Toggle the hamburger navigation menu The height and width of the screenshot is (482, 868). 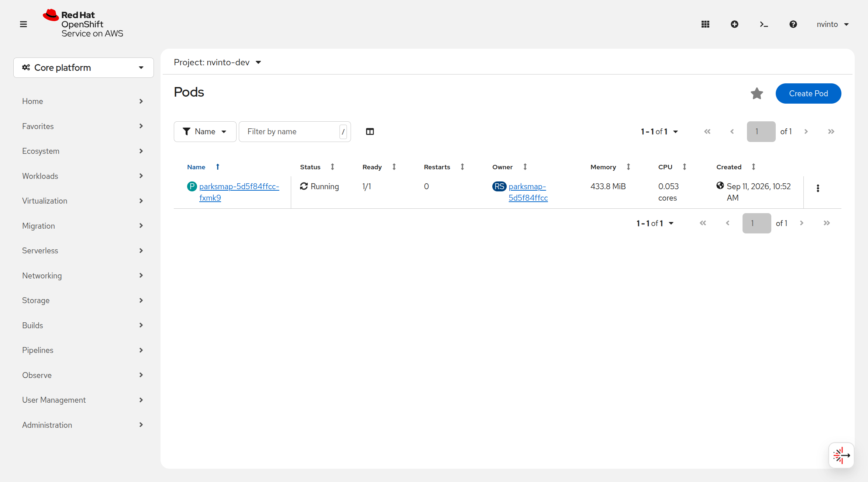tap(23, 24)
